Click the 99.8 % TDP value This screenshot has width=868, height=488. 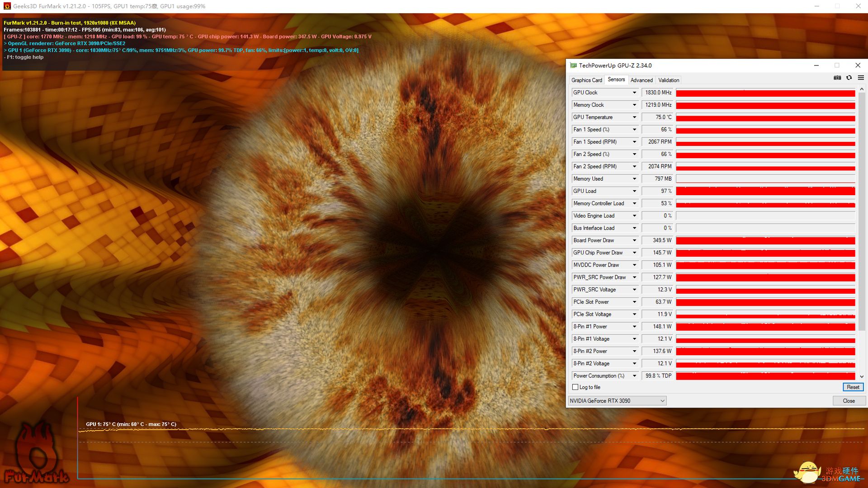coord(658,376)
